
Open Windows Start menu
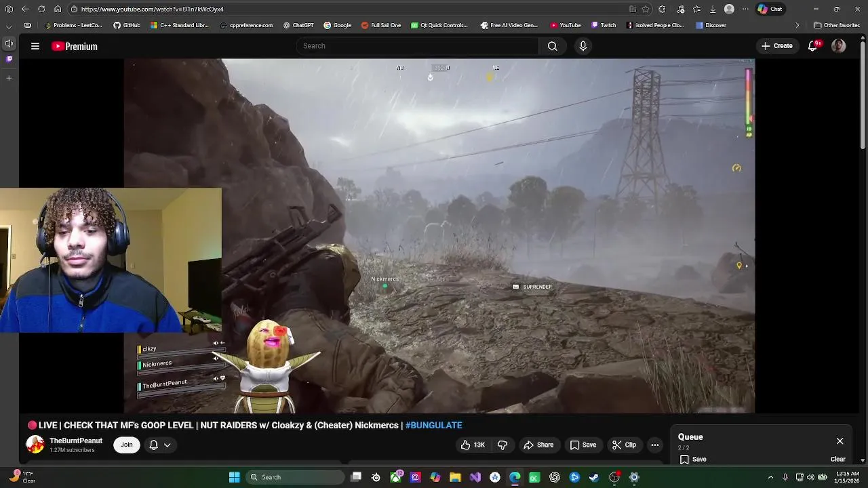234,477
